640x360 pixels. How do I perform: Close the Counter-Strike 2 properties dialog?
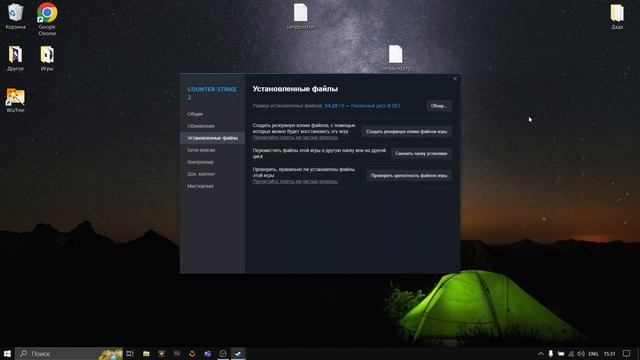455,79
